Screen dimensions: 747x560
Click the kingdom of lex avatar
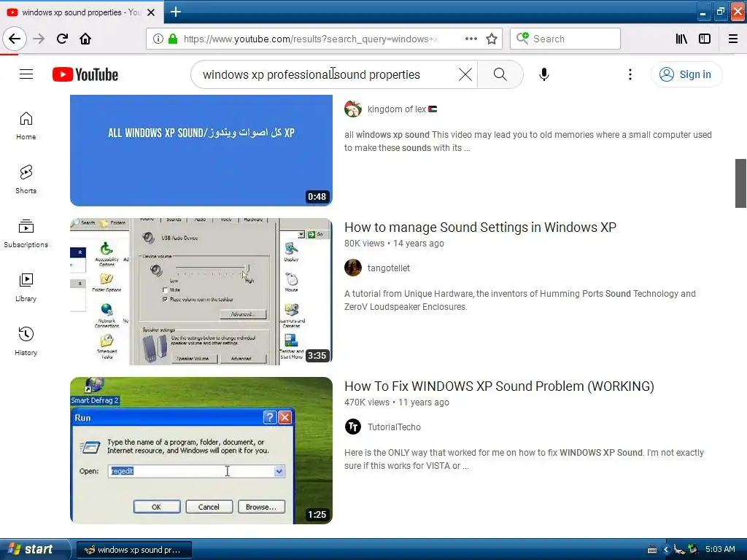(353, 109)
